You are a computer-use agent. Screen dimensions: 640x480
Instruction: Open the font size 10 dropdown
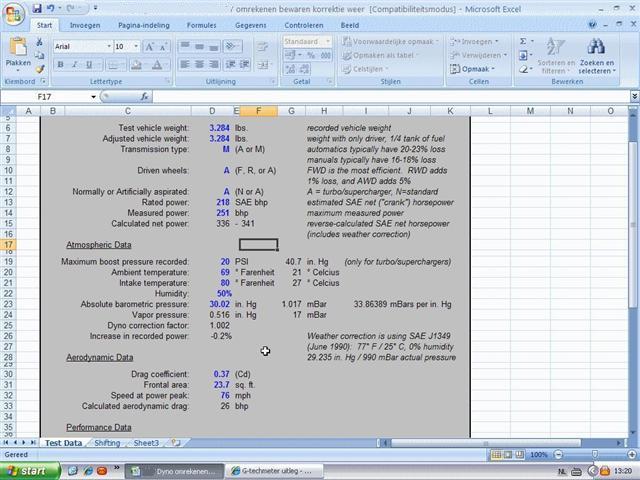[x=136, y=47]
